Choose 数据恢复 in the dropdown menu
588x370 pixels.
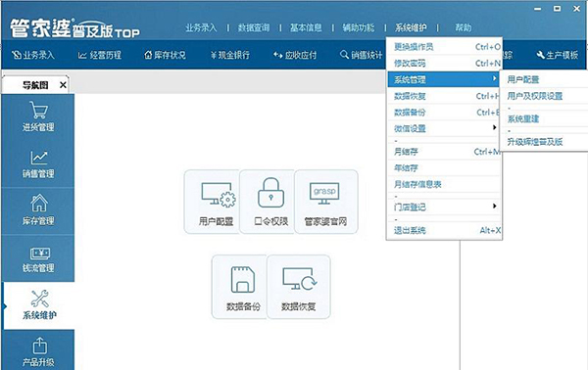pos(444,96)
